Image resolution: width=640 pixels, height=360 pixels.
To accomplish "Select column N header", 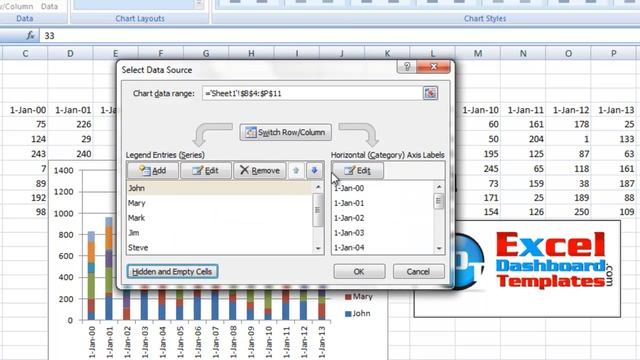I will pyautogui.click(x=523, y=53).
